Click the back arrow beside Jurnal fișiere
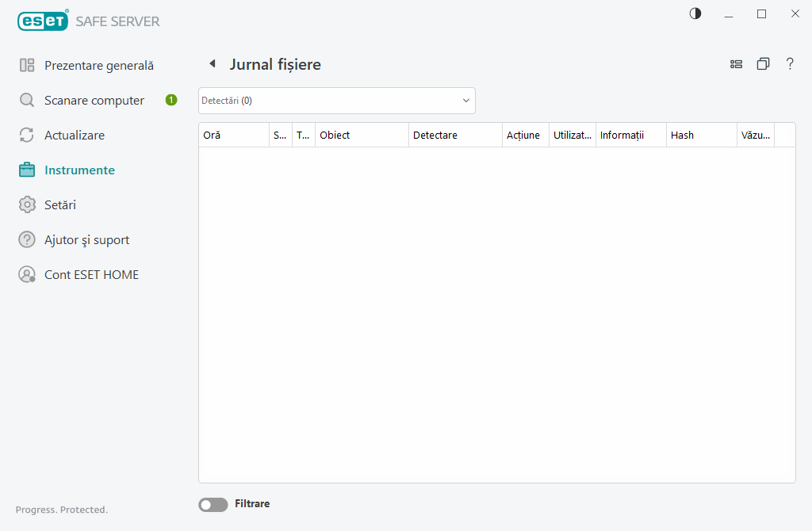This screenshot has width=812, height=531. [x=212, y=64]
